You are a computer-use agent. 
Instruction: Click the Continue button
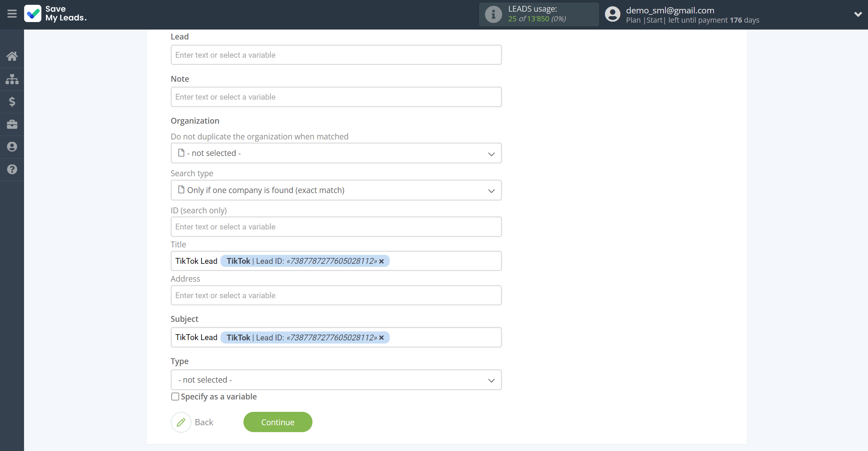click(x=278, y=422)
